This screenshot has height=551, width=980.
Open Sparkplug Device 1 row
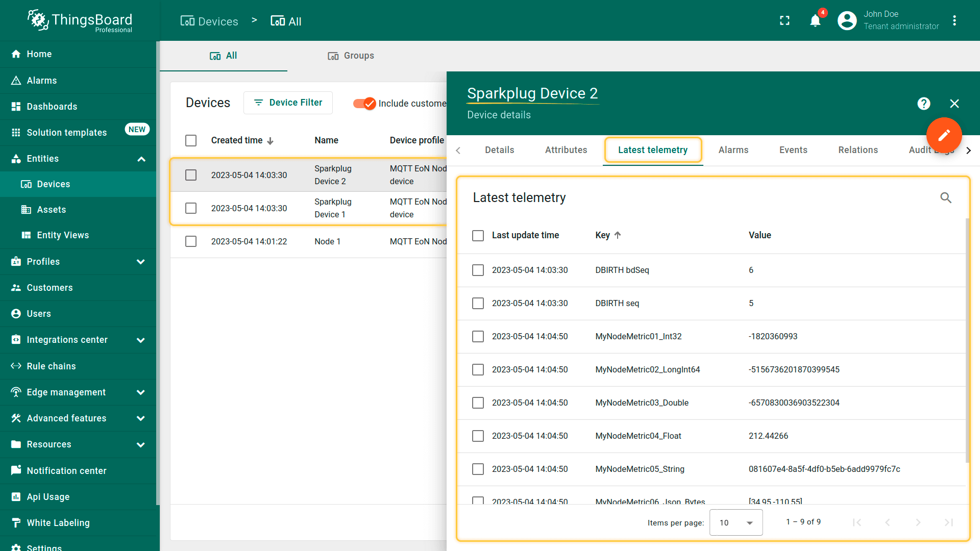(333, 208)
